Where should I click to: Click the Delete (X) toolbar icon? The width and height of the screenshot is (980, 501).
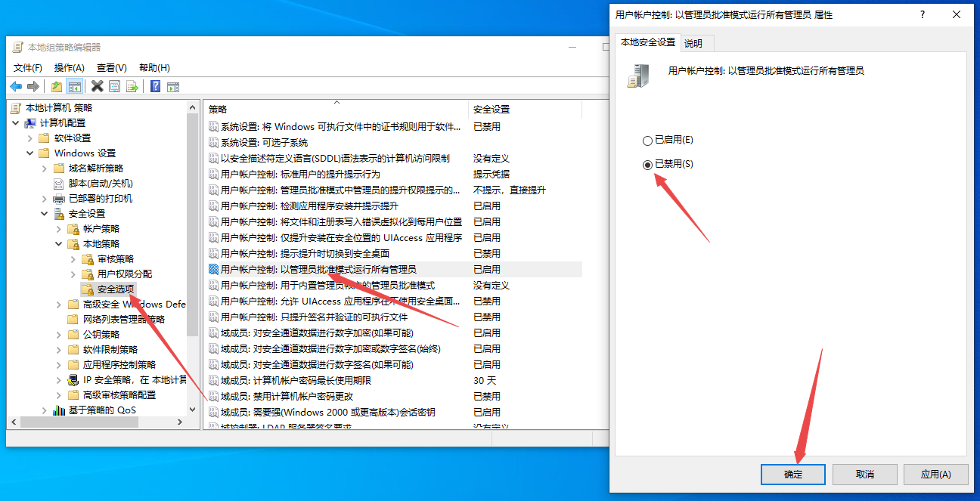coord(97,86)
